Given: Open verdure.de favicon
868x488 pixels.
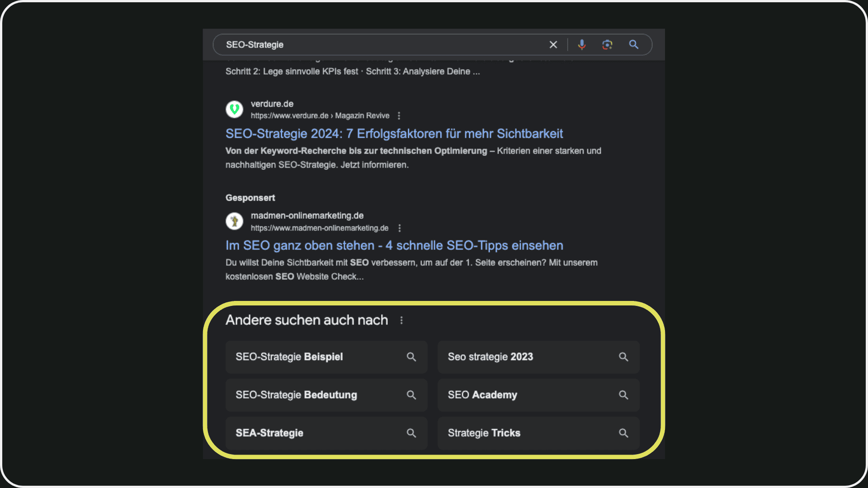Looking at the screenshot, I should coord(234,109).
